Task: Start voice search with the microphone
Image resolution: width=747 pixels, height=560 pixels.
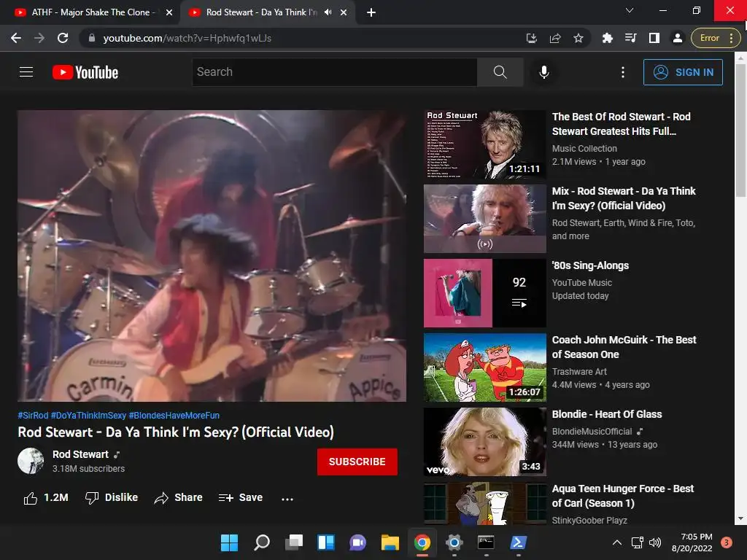Action: (x=544, y=72)
